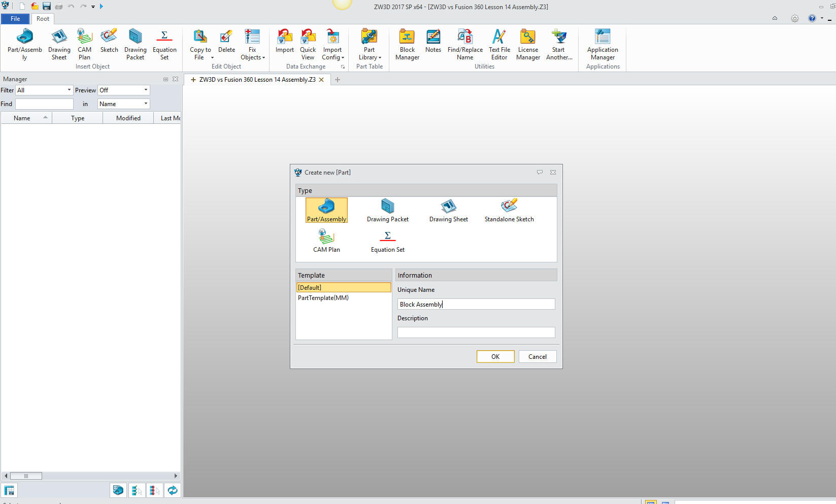Open the Copy to File tool
Image resolution: width=836 pixels, height=504 pixels.
[200, 44]
